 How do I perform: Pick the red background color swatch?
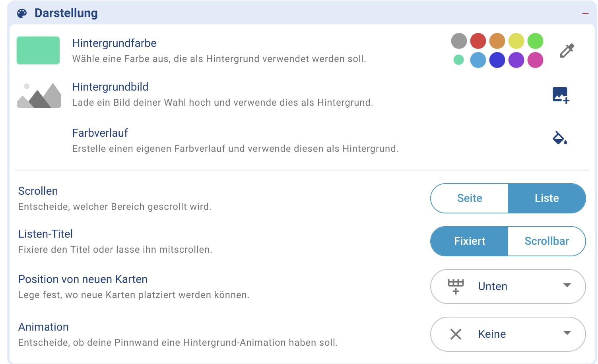(x=478, y=41)
